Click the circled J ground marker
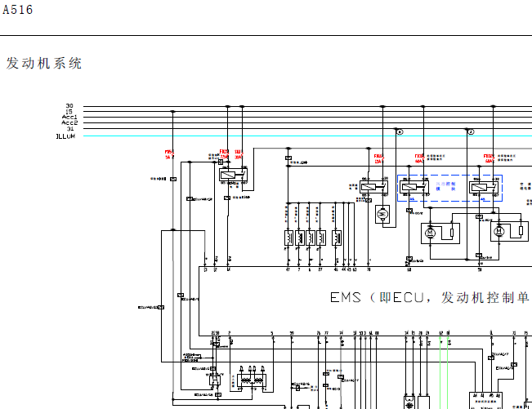 (471, 131)
